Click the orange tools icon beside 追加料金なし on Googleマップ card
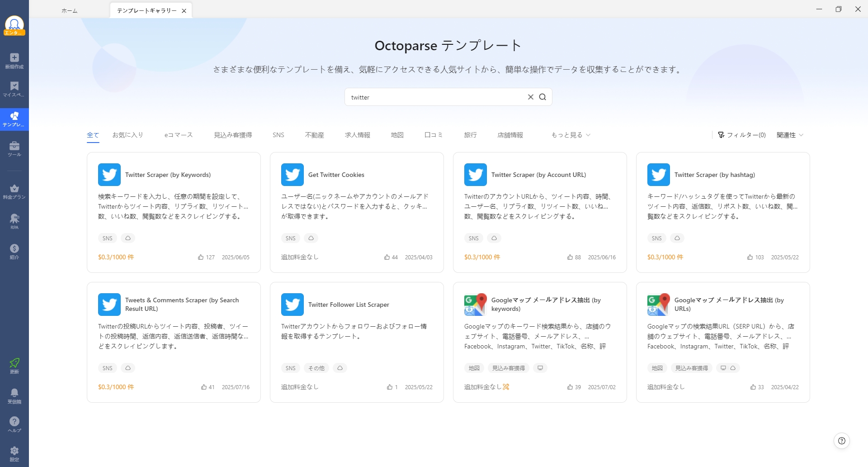 (x=506, y=387)
